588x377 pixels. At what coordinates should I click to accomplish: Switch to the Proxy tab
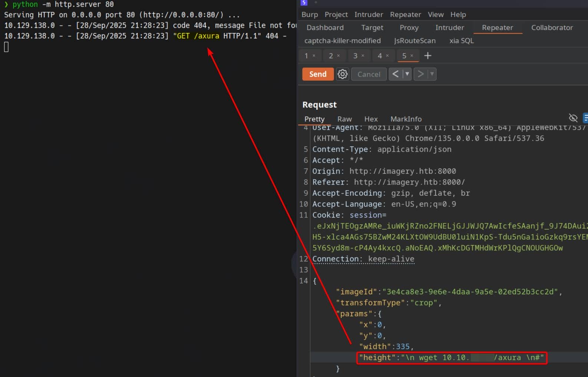coord(409,27)
